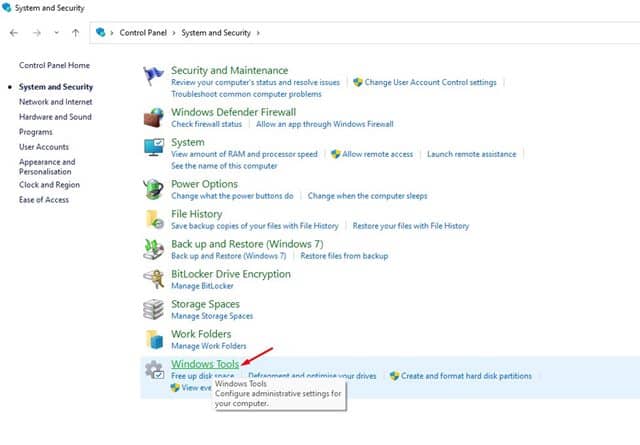Click the Back arrow in navigation bar
Image resolution: width=640 pixels, height=445 pixels.
click(x=14, y=33)
